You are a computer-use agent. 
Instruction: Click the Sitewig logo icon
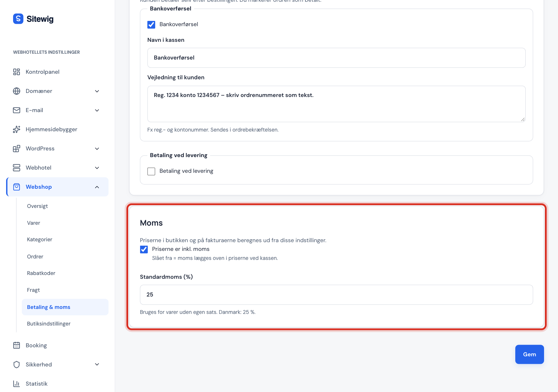(18, 19)
